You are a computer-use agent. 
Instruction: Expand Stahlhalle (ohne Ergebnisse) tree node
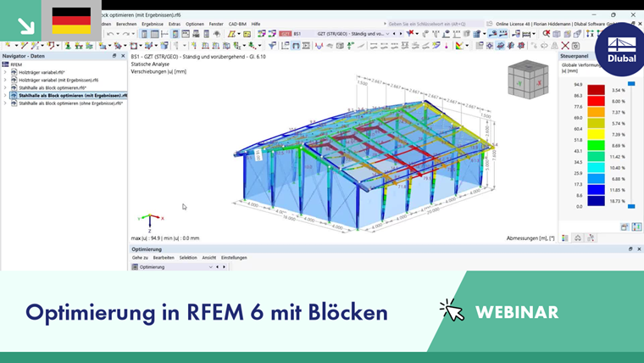tap(5, 103)
